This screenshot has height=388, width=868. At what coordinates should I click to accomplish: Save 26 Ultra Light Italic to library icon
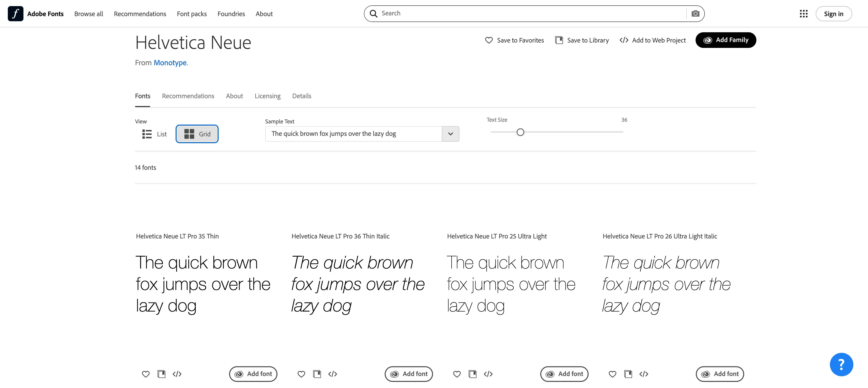(628, 374)
